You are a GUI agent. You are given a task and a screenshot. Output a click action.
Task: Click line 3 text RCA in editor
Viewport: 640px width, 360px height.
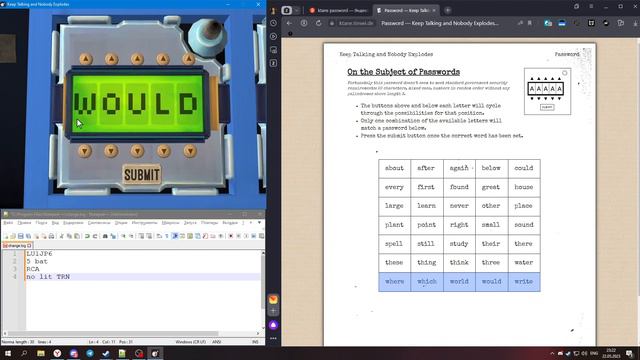tap(33, 269)
